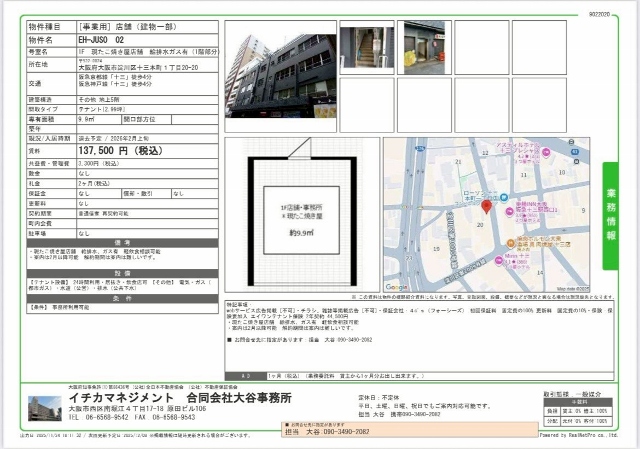Select the green 業務情報 side tab
This screenshot has height=449, width=640.
(610, 210)
